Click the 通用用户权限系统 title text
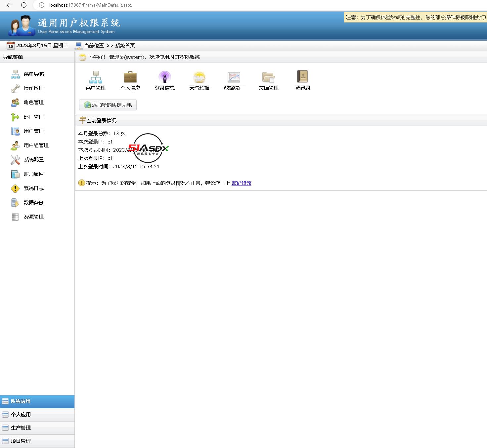This screenshot has width=487, height=448. 79,23
